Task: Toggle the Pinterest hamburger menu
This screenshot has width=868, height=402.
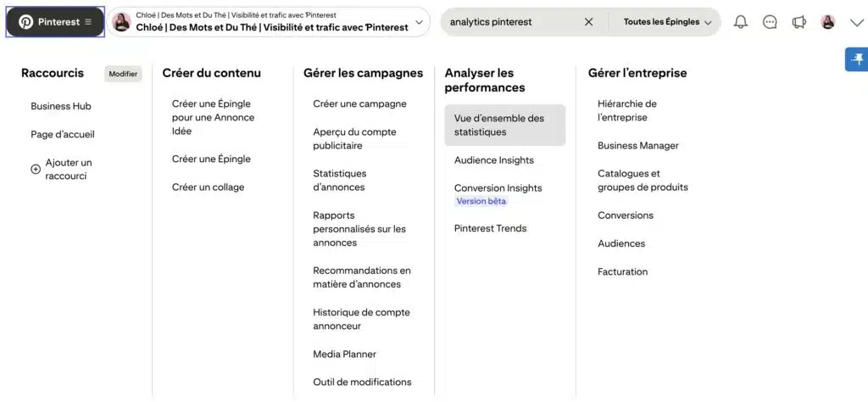Action: click(x=88, y=22)
